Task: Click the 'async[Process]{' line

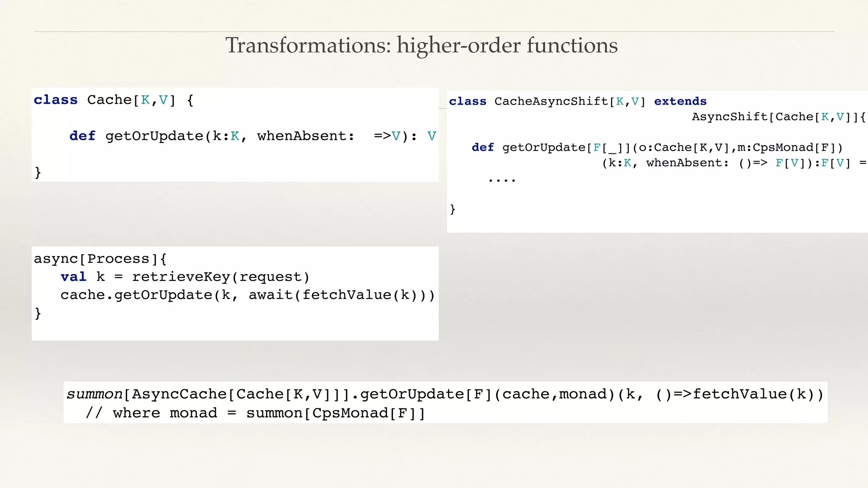Action: (100, 259)
